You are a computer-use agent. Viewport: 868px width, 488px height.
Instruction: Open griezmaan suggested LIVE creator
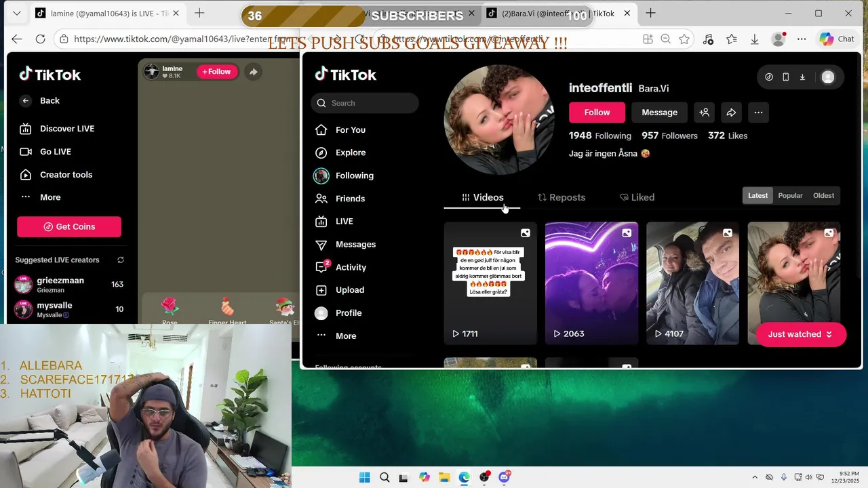(69, 284)
